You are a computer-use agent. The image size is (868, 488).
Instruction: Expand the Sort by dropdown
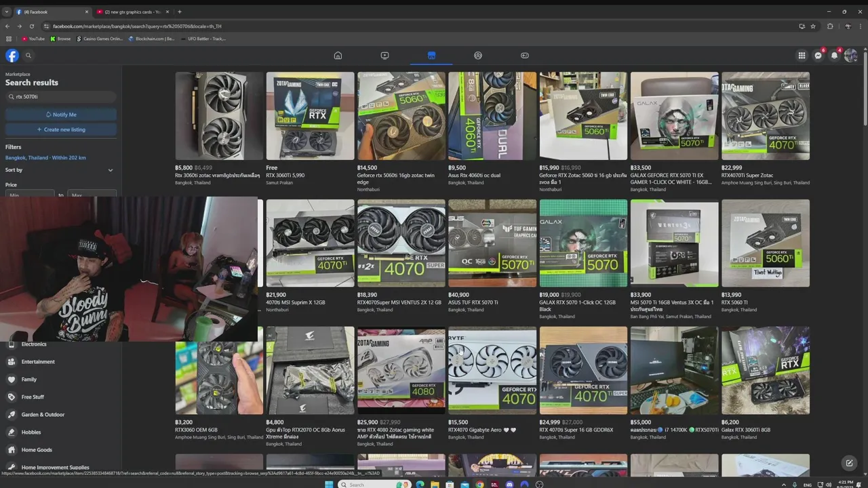(60, 170)
